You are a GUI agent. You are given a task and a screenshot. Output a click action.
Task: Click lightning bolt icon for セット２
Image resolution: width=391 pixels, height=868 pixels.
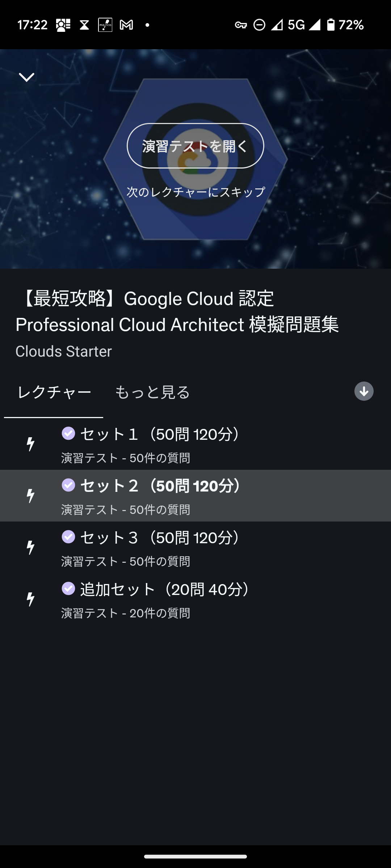(x=31, y=495)
